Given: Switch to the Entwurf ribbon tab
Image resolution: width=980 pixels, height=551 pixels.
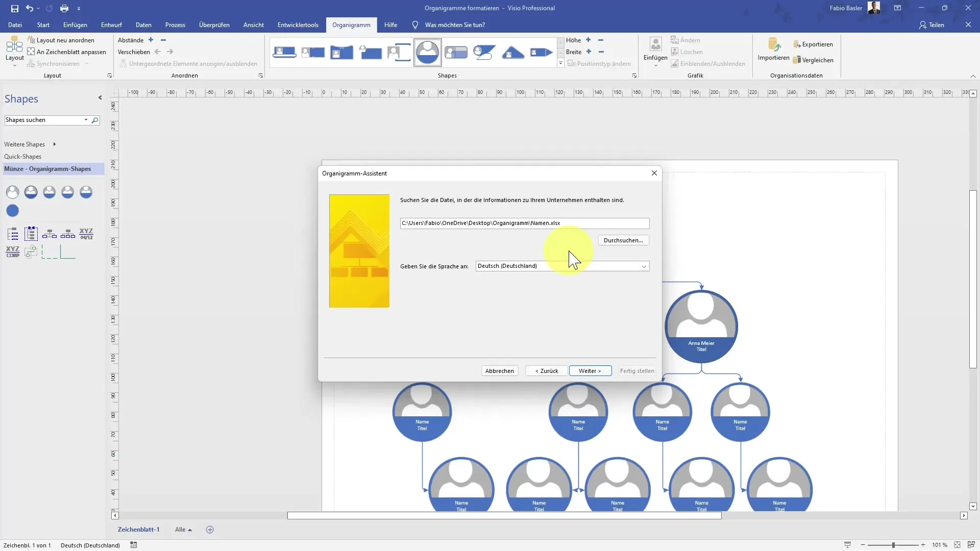Looking at the screenshot, I should pyautogui.click(x=111, y=24).
